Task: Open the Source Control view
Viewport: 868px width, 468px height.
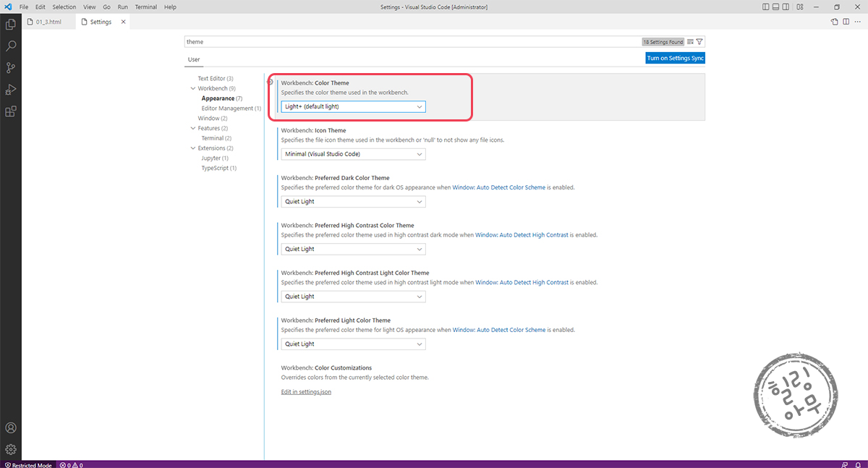Action: pos(11,68)
